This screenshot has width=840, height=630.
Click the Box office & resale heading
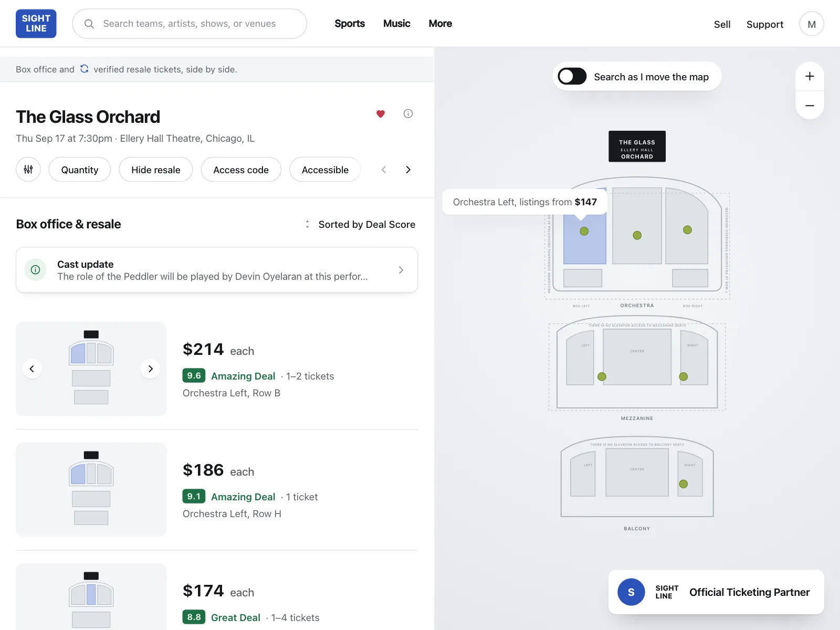(69, 224)
